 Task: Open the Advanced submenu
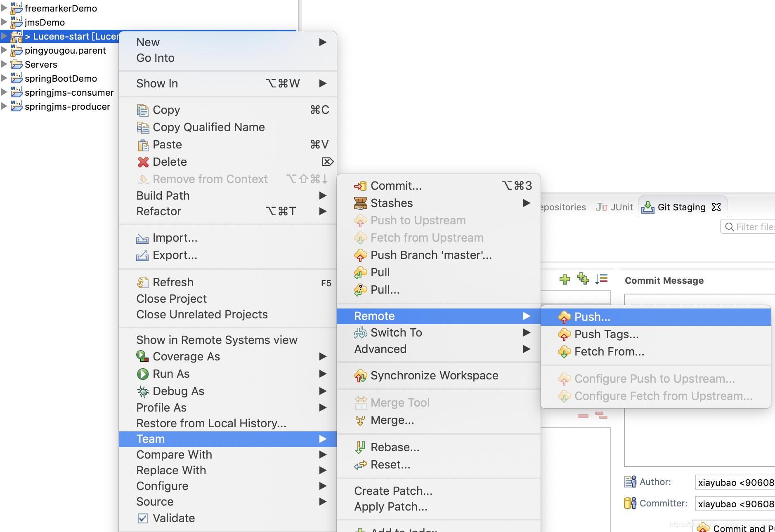pyautogui.click(x=439, y=349)
